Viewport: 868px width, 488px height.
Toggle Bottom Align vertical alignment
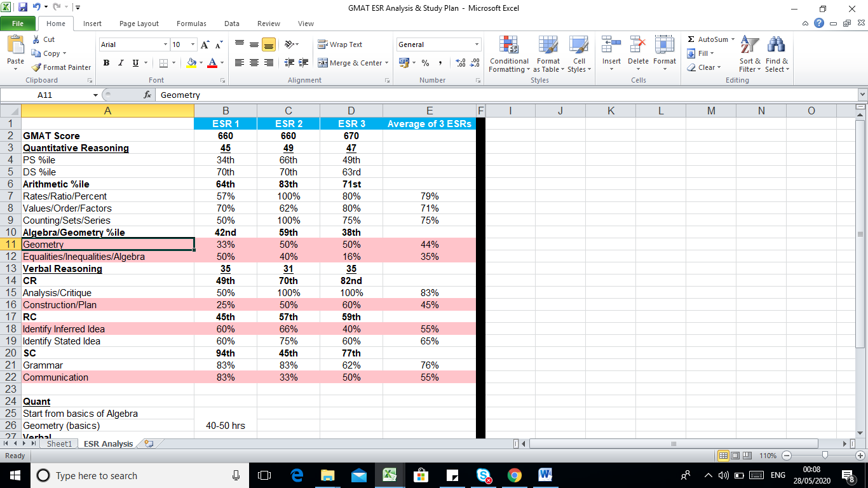pos(269,44)
